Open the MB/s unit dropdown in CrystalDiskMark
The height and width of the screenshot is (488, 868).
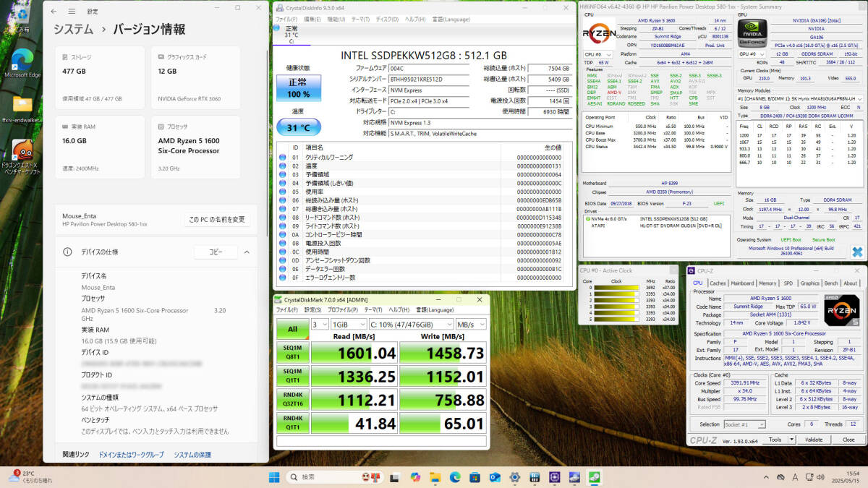click(x=471, y=325)
